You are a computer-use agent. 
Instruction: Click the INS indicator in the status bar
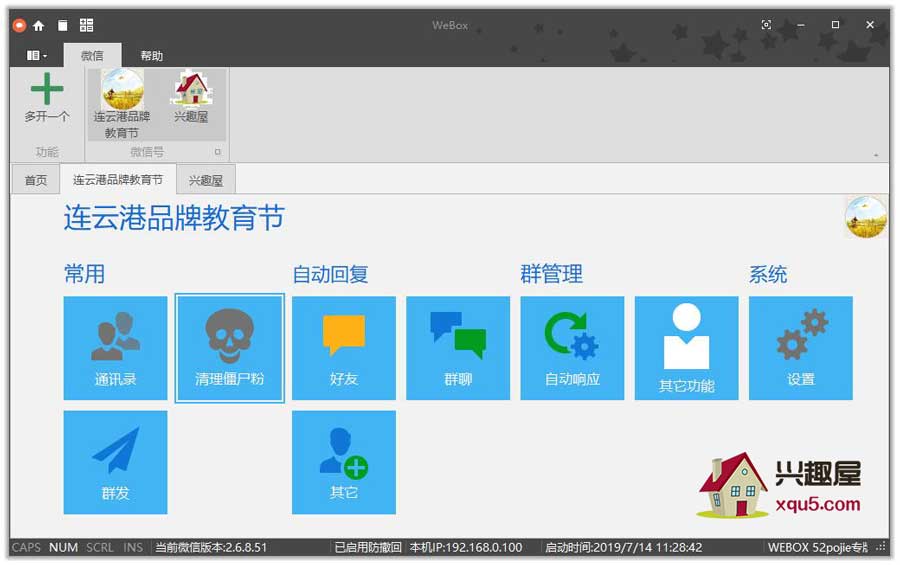pos(133,547)
